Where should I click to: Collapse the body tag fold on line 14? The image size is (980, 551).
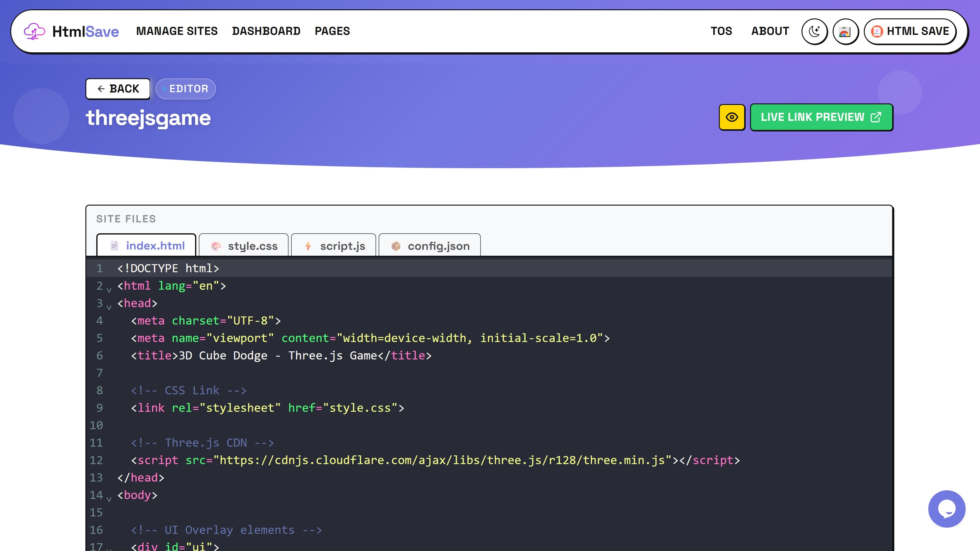109,499
